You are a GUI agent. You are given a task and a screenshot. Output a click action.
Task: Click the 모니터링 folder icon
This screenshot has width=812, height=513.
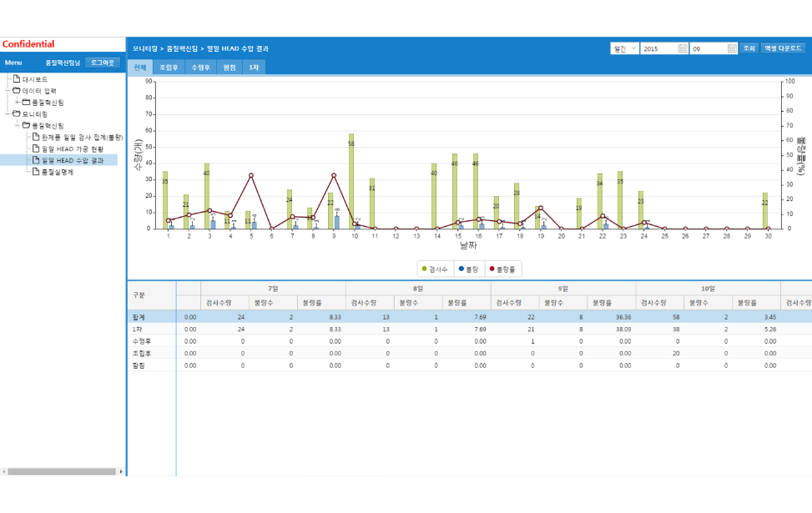16,113
